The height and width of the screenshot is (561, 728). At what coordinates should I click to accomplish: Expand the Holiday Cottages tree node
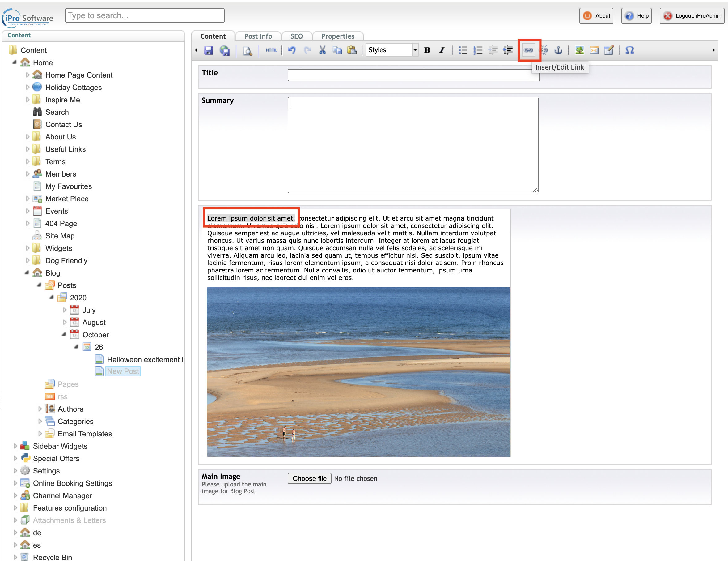(28, 88)
